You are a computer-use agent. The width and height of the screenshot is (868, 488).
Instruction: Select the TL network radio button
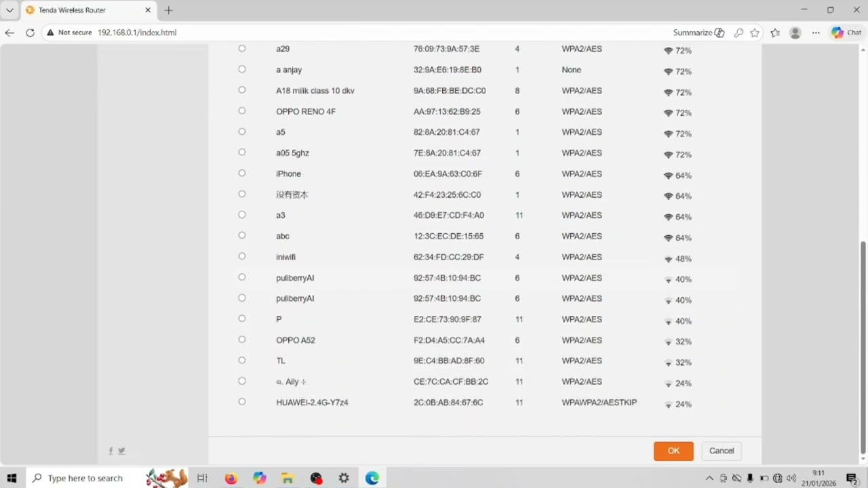point(242,361)
